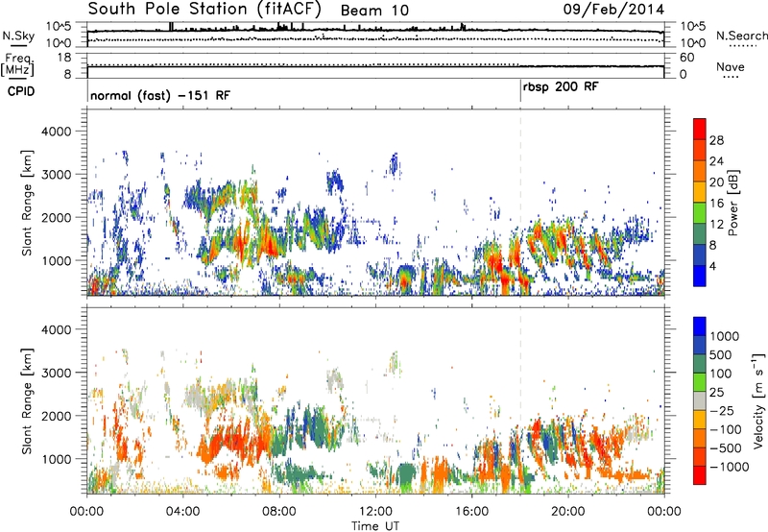The height and width of the screenshot is (532, 768).
Task: Click the '1000' tick on Velocity colorbar
Action: point(724,336)
